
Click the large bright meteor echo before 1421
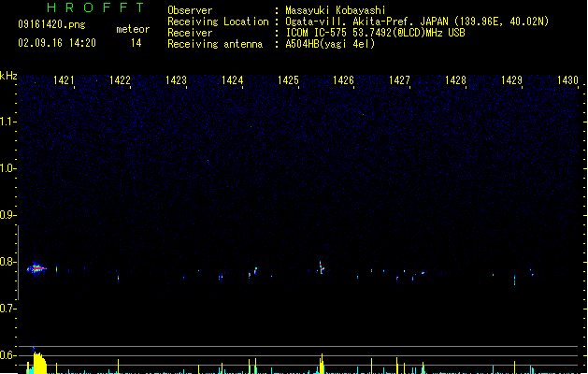tap(36, 268)
